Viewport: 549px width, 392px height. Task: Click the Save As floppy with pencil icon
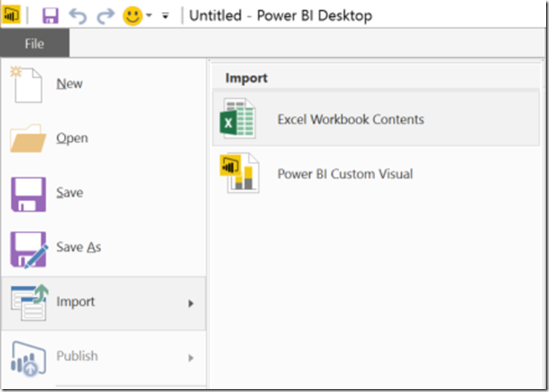tap(29, 249)
